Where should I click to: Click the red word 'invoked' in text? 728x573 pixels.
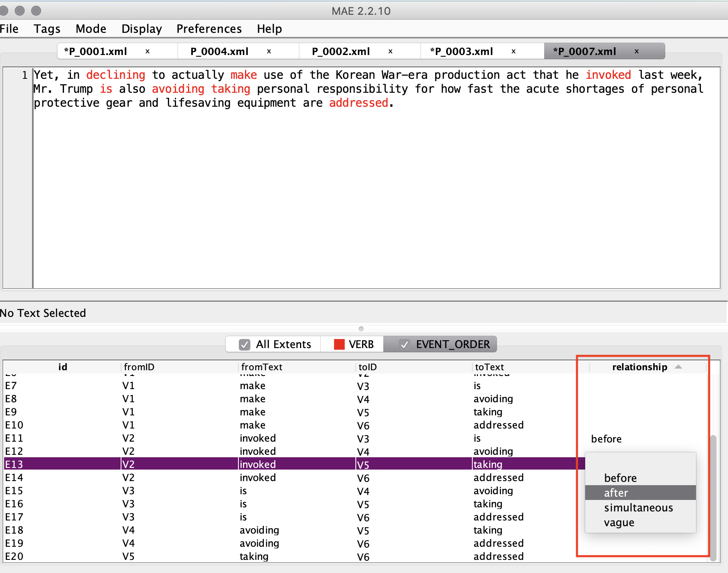coord(608,75)
